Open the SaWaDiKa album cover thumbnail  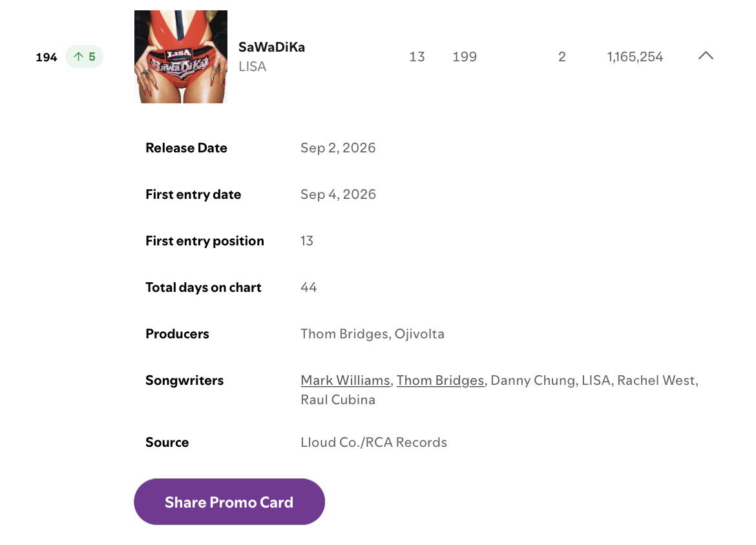[x=181, y=57]
